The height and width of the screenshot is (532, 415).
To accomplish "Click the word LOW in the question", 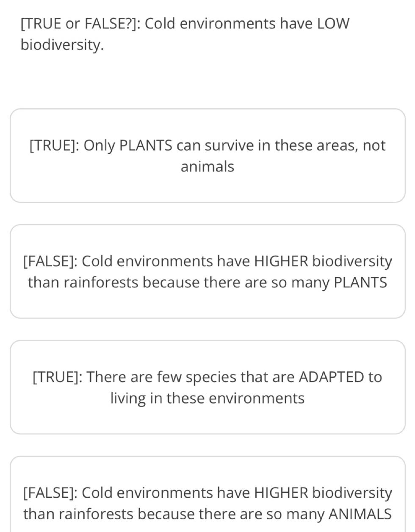I will pyautogui.click(x=333, y=24).
